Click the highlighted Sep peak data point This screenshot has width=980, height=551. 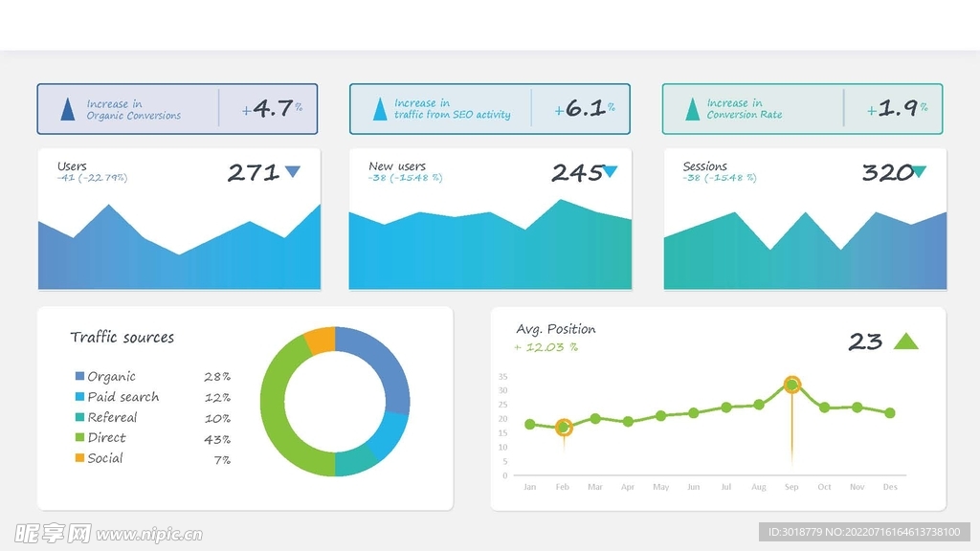point(791,386)
